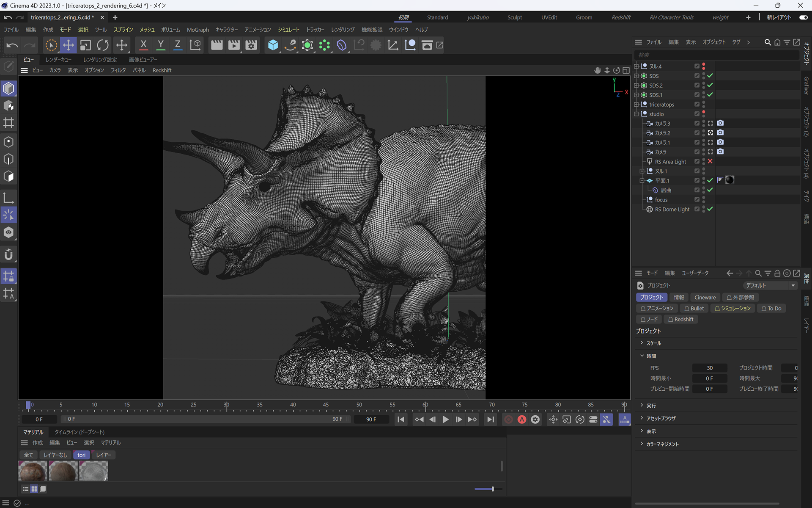The width and height of the screenshot is (812, 508).
Task: Toggle the green checkmark on SDS.2
Action: tap(710, 86)
